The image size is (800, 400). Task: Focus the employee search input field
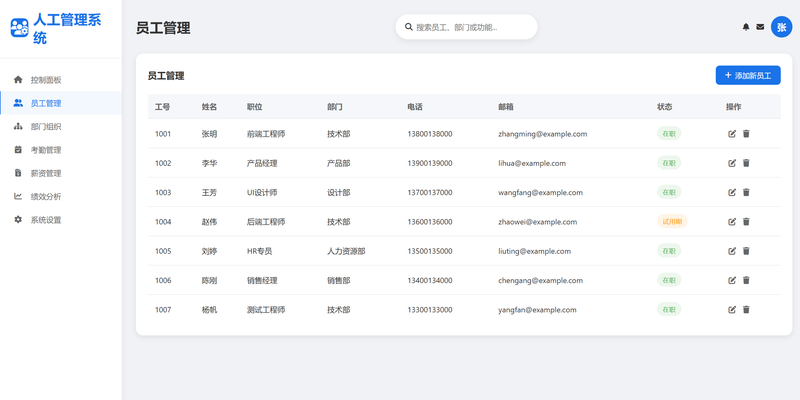click(470, 27)
